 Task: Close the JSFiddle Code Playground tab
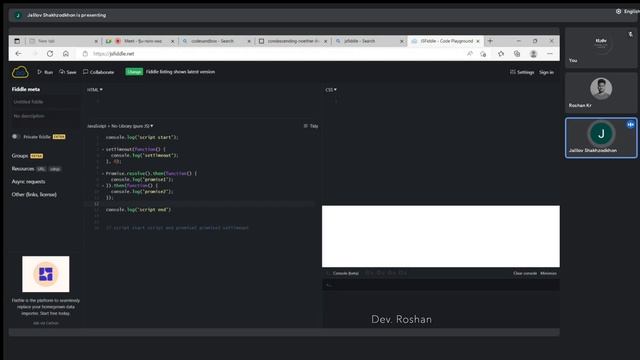tap(478, 41)
